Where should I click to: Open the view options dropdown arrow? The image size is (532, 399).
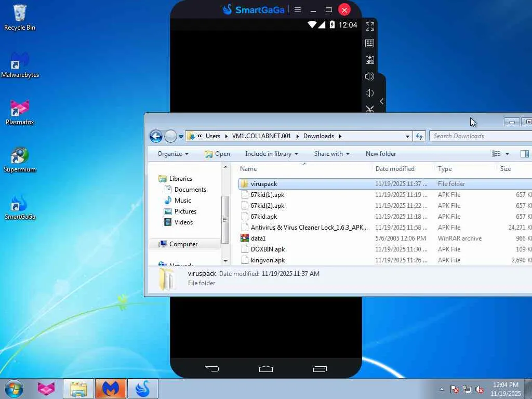(507, 154)
